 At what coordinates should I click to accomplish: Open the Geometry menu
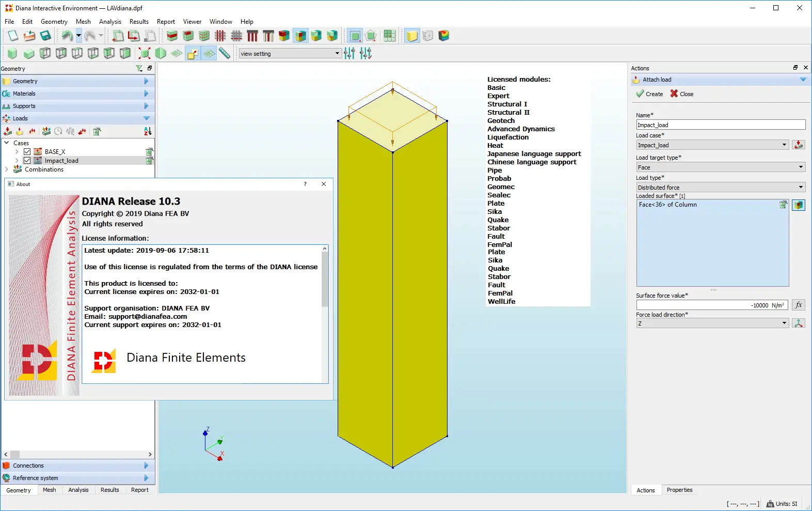[54, 22]
